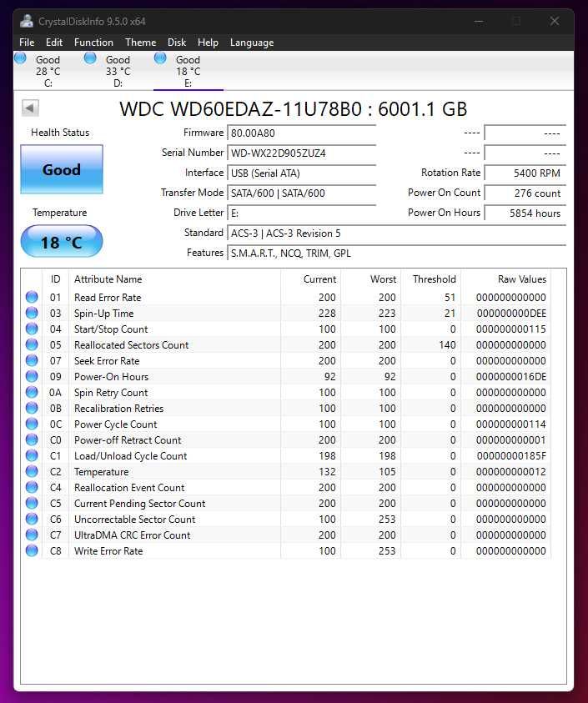Viewport: 588px width, 703px height.
Task: Open the Language menu
Action: [x=252, y=43]
